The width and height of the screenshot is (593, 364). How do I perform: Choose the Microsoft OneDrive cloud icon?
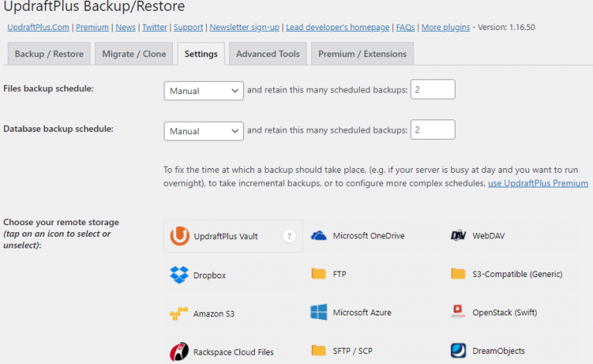(x=318, y=236)
